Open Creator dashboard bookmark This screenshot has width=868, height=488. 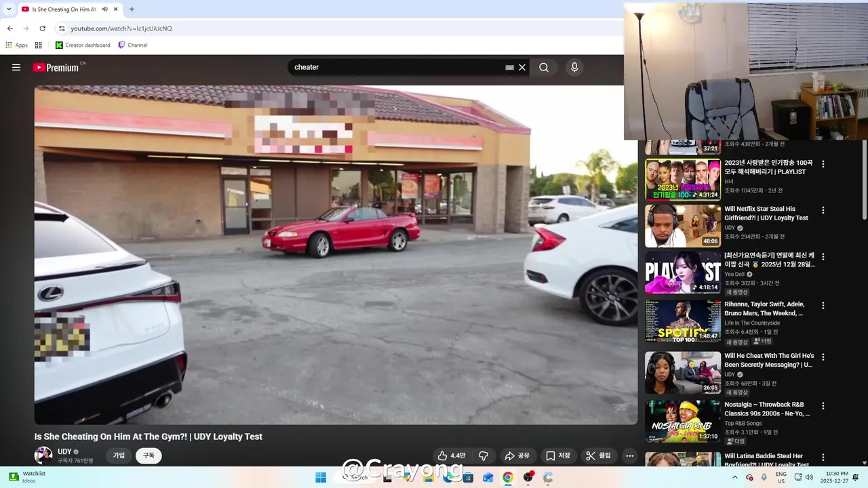83,45
